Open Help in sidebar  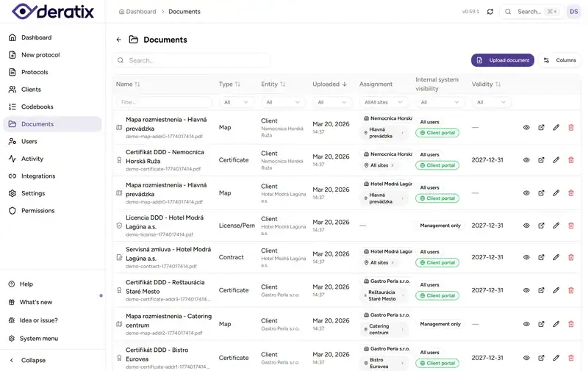click(52, 284)
